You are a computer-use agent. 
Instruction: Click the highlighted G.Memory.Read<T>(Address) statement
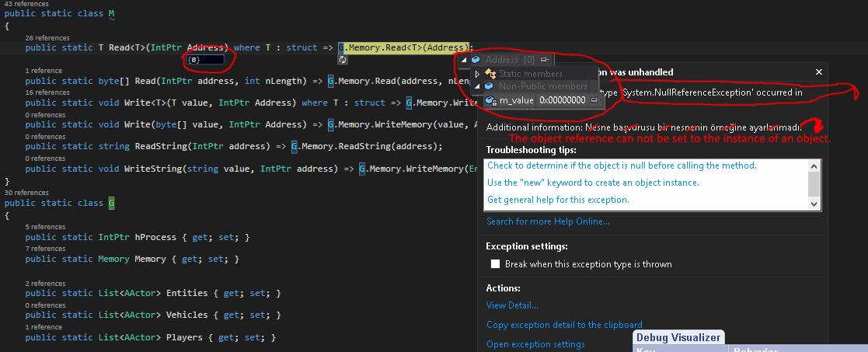pyautogui.click(x=406, y=47)
